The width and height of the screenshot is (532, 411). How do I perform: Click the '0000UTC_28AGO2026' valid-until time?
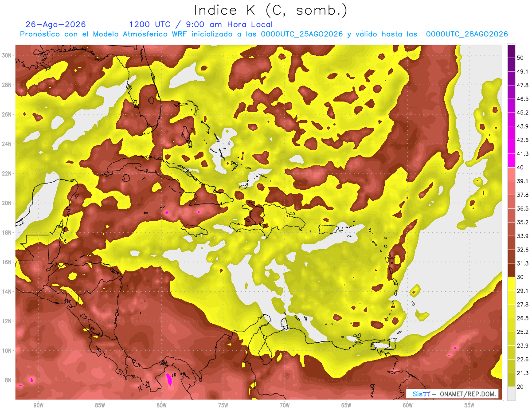467,34
